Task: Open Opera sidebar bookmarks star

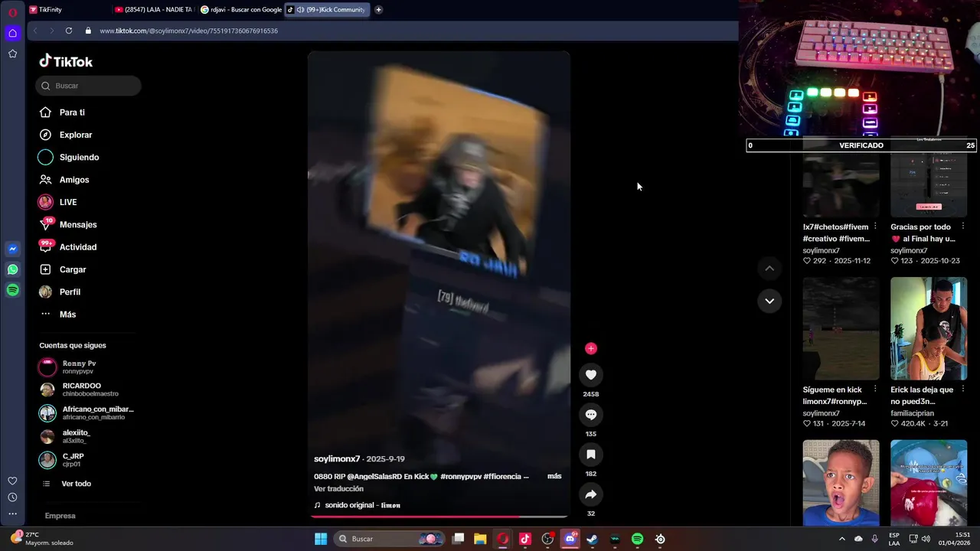Action: [12, 54]
